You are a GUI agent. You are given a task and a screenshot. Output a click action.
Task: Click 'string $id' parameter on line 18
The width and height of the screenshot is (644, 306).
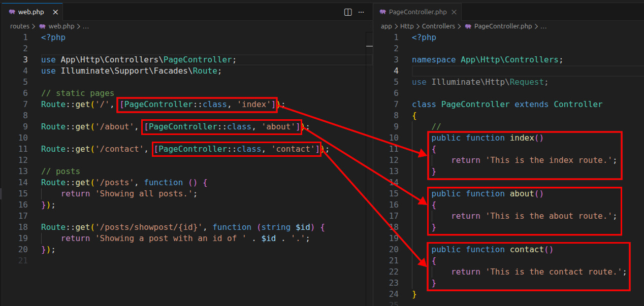tap(285, 227)
